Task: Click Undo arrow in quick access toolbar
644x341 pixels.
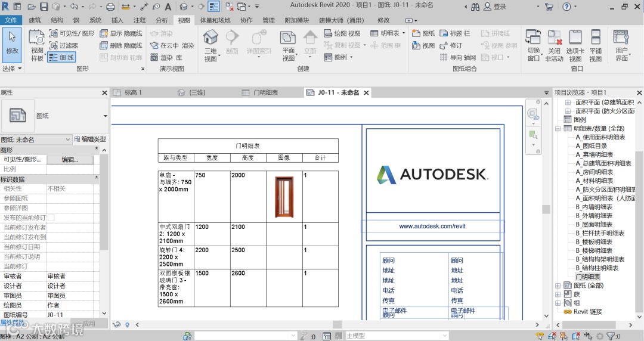Action: tap(74, 7)
